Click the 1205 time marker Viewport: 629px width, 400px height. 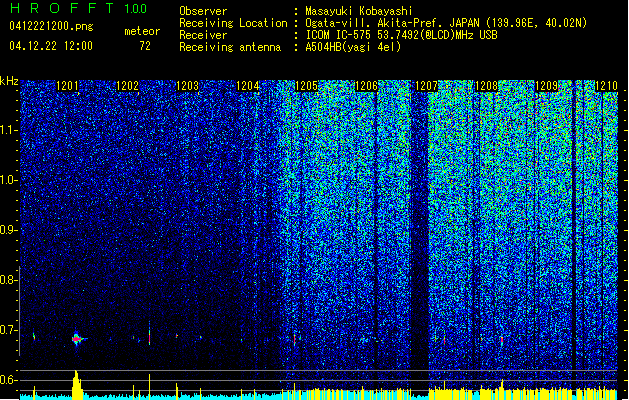coord(306,86)
